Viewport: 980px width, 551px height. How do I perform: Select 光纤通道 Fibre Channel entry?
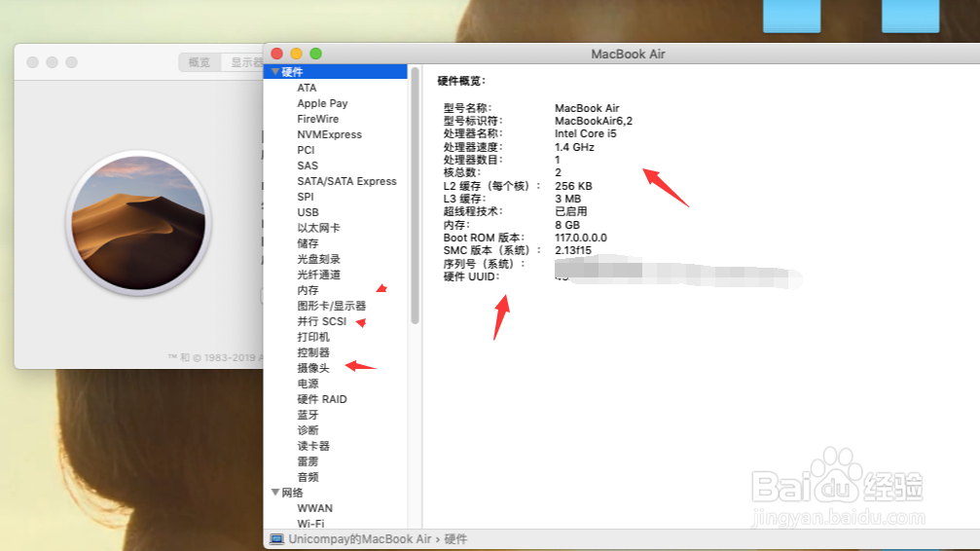[319, 275]
